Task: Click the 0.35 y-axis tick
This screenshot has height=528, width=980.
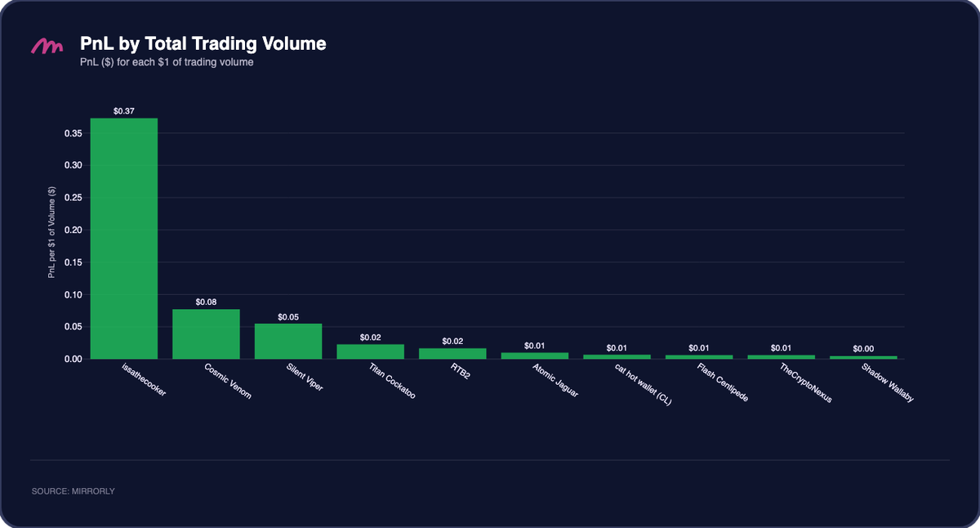Action: click(73, 133)
